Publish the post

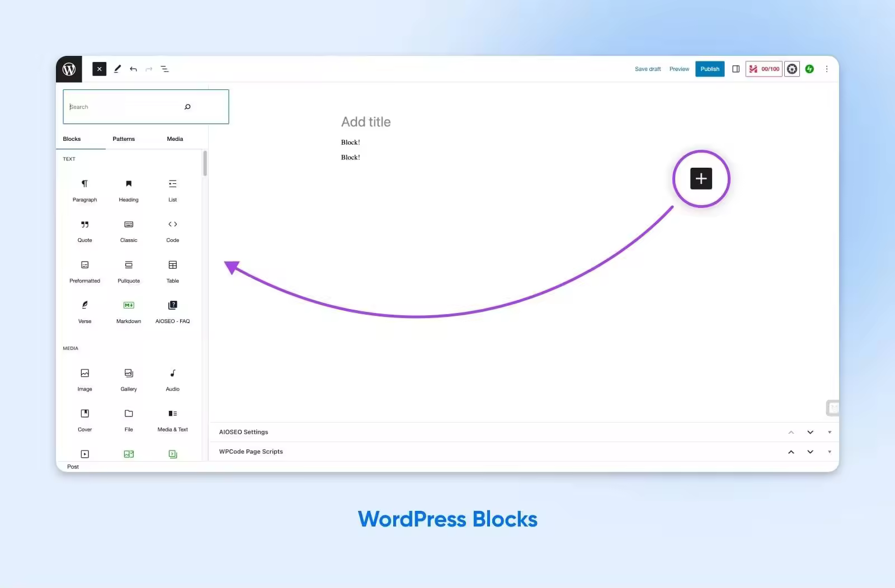pyautogui.click(x=710, y=69)
